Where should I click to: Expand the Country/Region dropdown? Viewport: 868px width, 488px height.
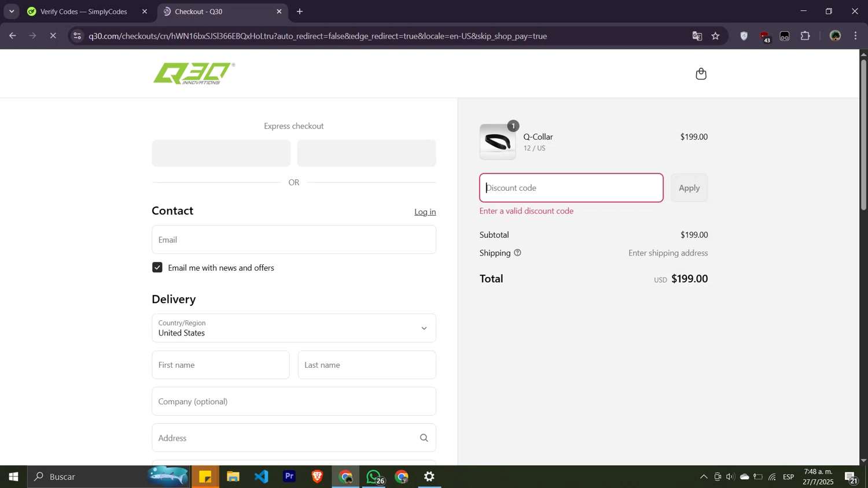294,328
